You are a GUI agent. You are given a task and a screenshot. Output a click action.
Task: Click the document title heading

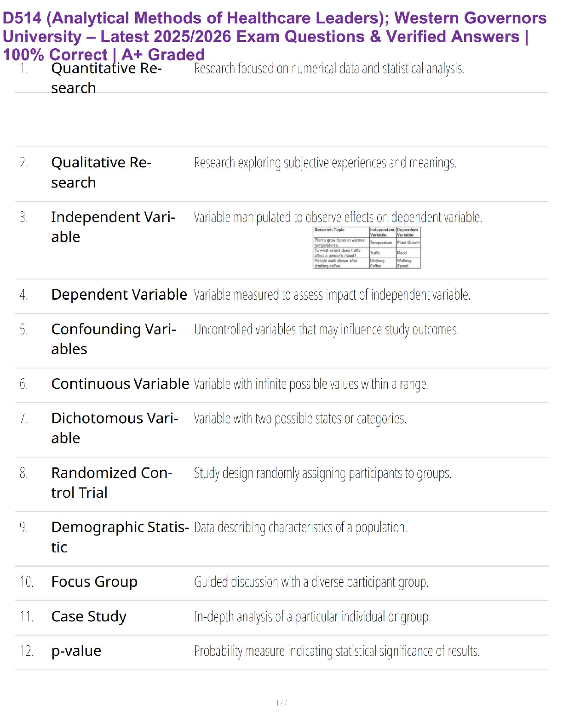click(275, 36)
